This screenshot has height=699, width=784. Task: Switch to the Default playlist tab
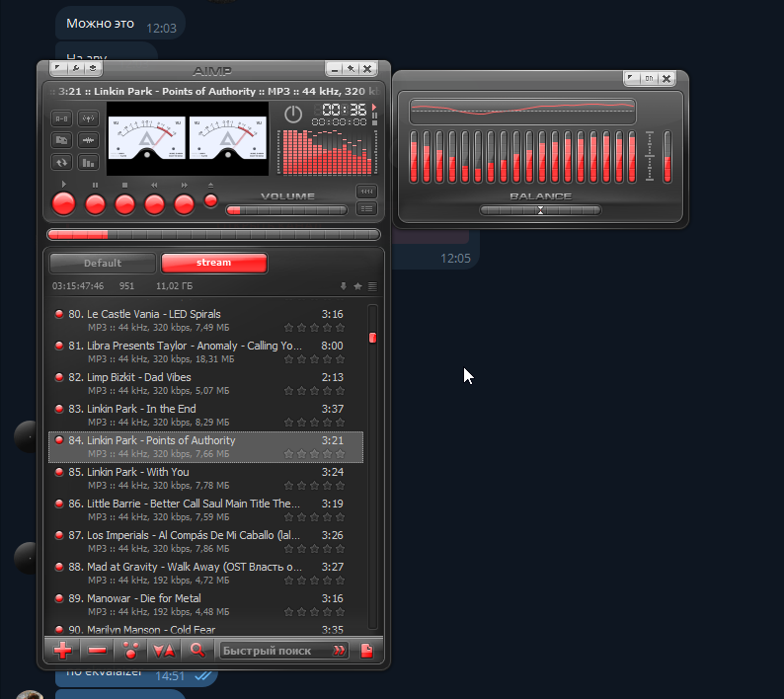[x=103, y=263]
